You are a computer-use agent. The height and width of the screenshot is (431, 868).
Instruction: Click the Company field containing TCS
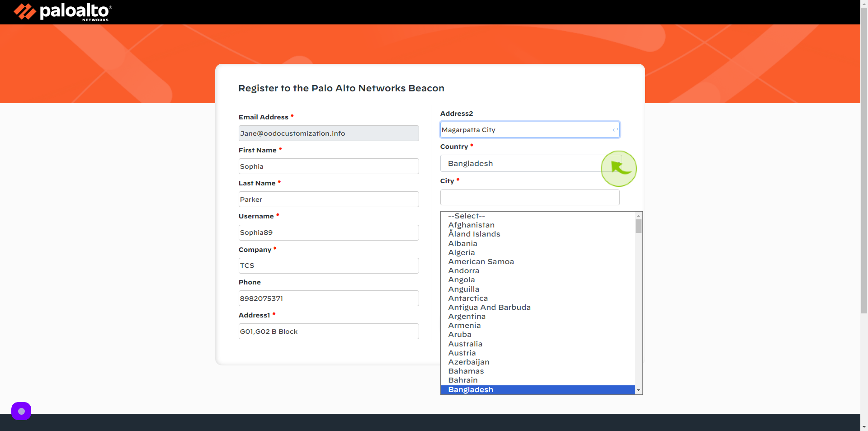[329, 265]
